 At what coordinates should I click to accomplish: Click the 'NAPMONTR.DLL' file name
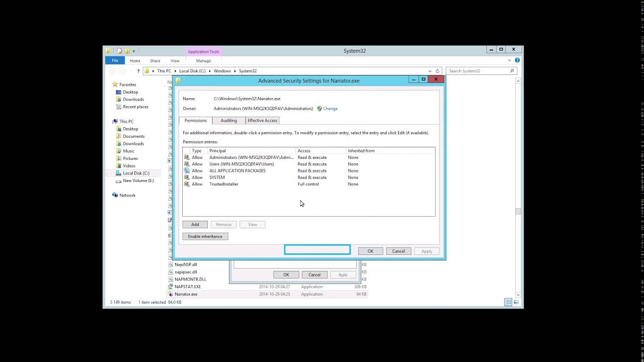coord(190,280)
